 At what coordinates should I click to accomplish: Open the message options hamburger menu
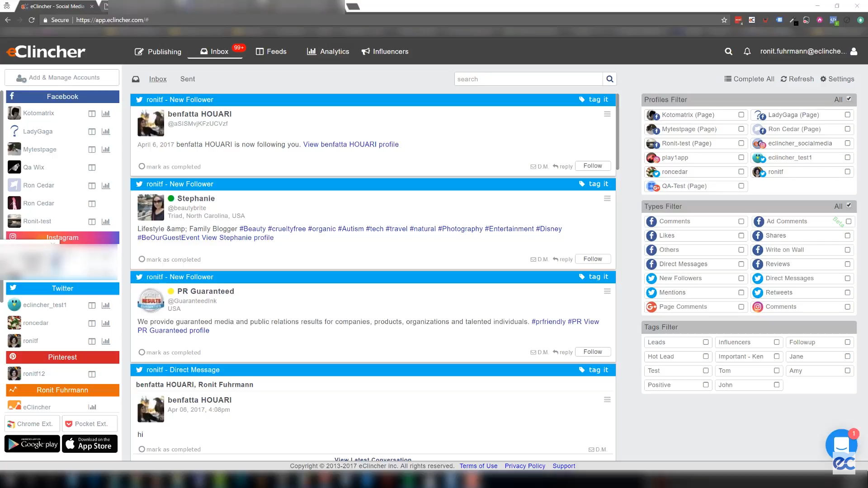point(607,114)
